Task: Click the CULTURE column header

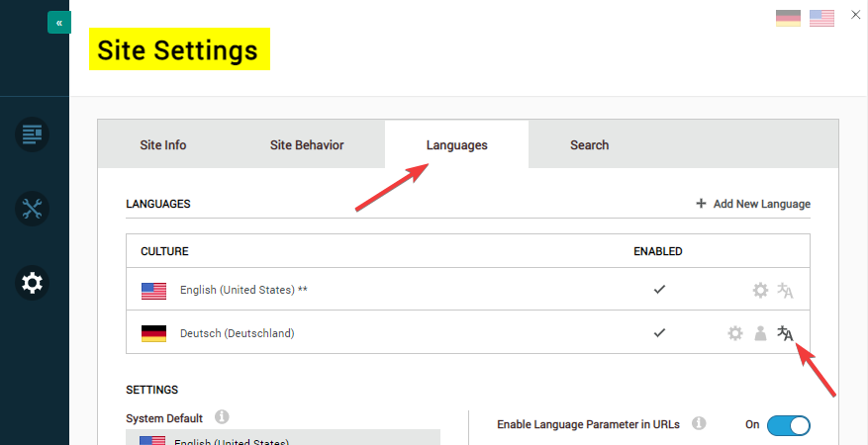Action: 164,251
